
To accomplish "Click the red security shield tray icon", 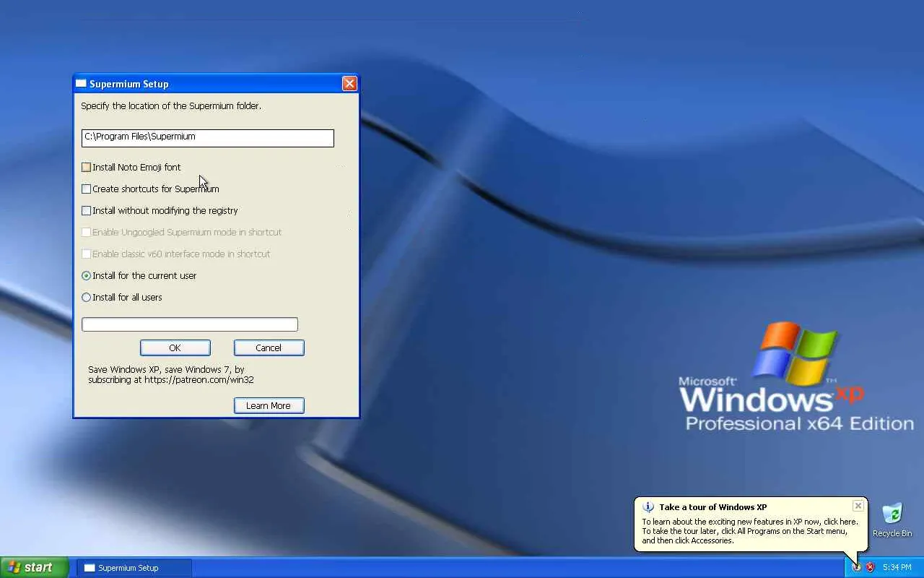I will (870, 567).
